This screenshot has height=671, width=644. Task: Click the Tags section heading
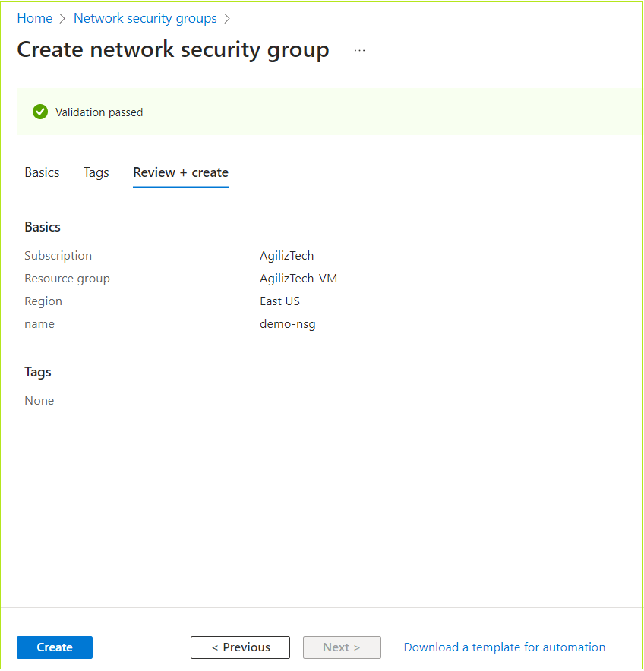point(37,372)
